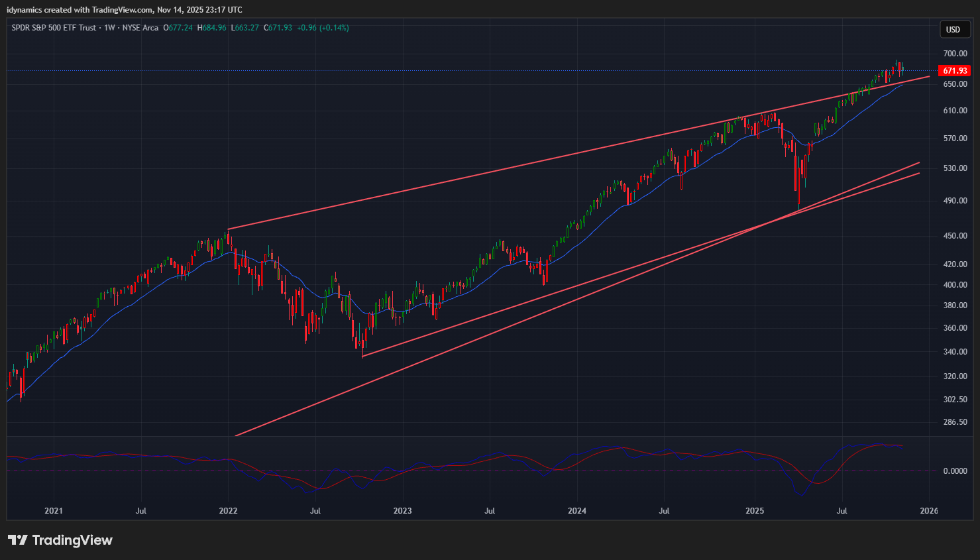Select the 0.0000 oscillator axis label

click(955, 471)
